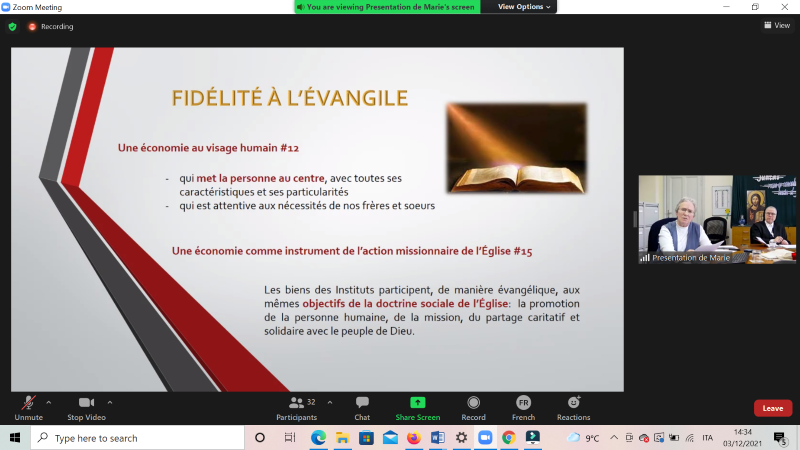
Task: Click the green presentation viewing banner
Action: point(388,7)
